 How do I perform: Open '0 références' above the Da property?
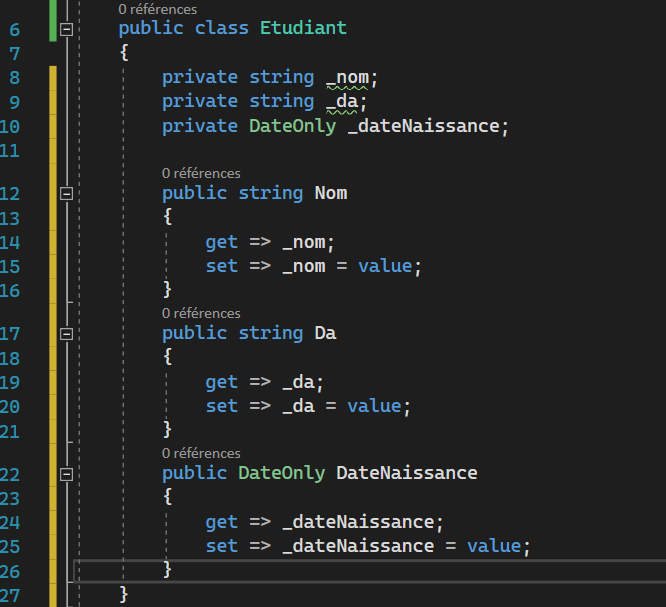pos(201,313)
